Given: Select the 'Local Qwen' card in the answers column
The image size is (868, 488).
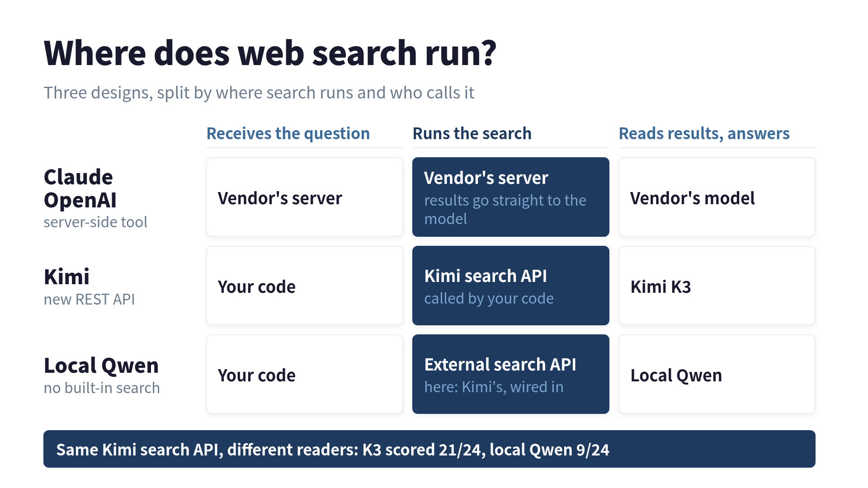Looking at the screenshot, I should 717,374.
